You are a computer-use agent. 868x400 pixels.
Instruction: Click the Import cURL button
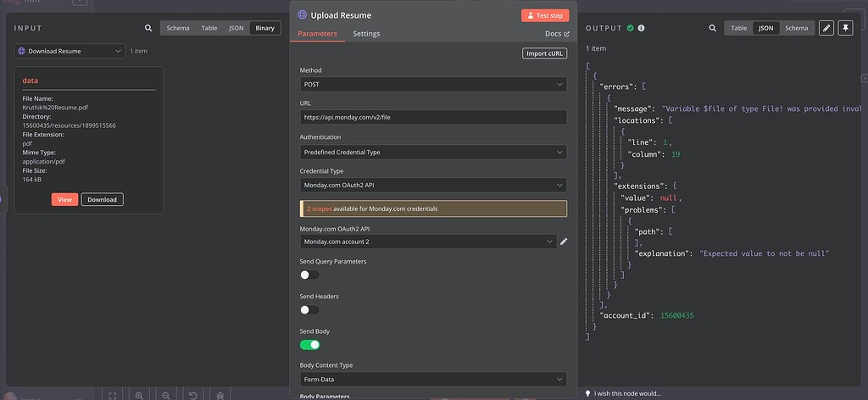pyautogui.click(x=544, y=53)
